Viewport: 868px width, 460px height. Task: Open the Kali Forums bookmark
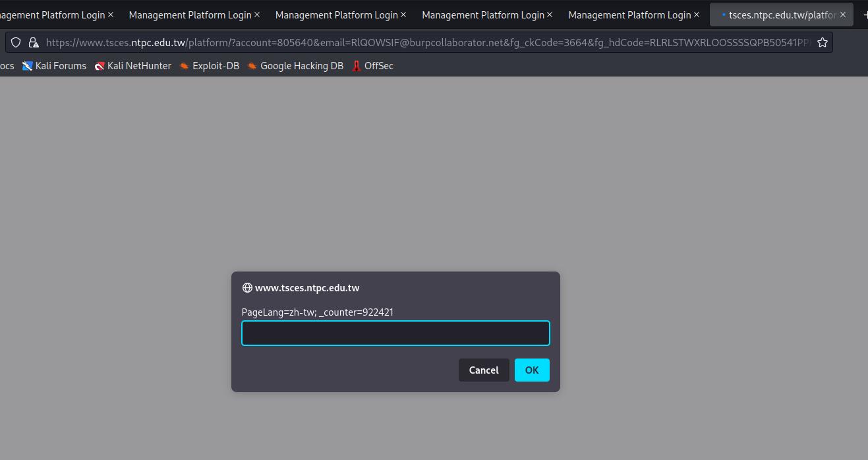(54, 65)
